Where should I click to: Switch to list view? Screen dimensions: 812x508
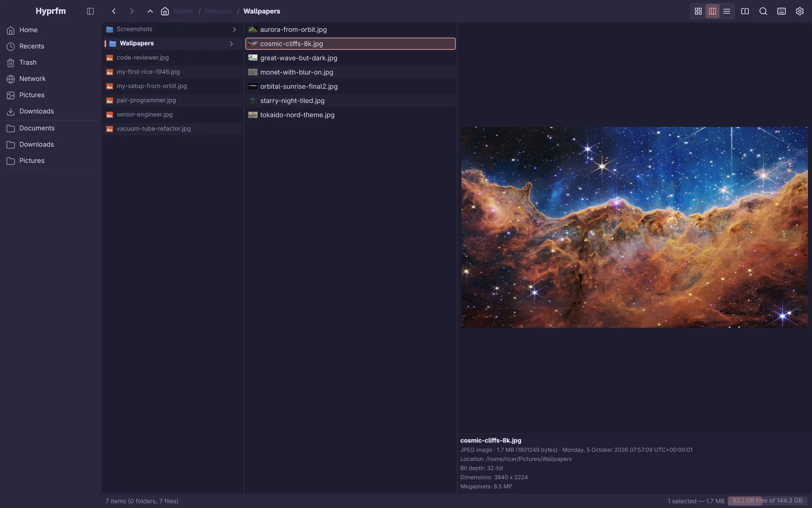click(727, 11)
